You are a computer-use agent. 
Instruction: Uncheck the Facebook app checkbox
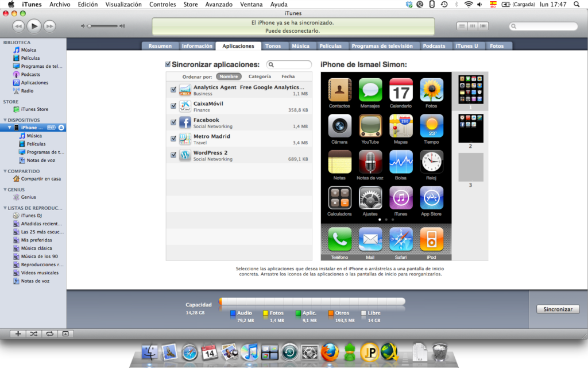(173, 122)
